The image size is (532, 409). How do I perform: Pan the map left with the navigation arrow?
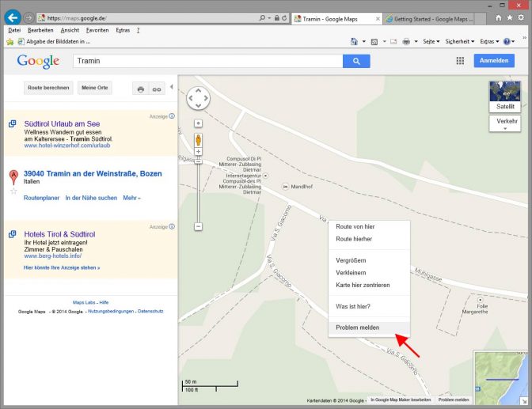point(191,98)
